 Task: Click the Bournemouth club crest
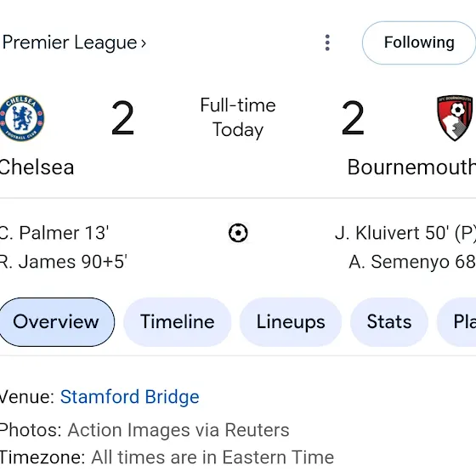455,118
